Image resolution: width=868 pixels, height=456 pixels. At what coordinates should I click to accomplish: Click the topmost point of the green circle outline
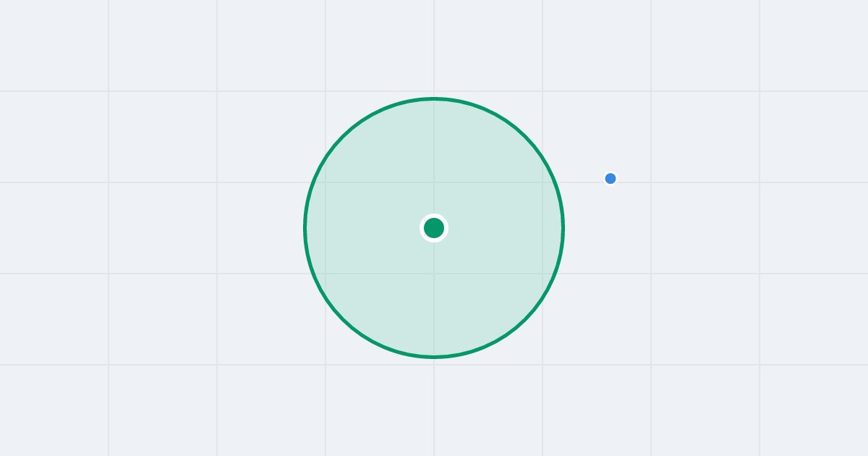[x=434, y=98]
